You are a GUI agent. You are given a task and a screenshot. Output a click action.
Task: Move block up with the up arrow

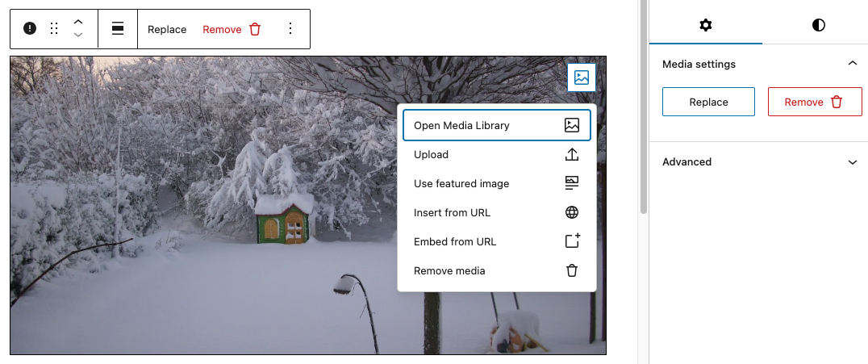[x=78, y=22]
